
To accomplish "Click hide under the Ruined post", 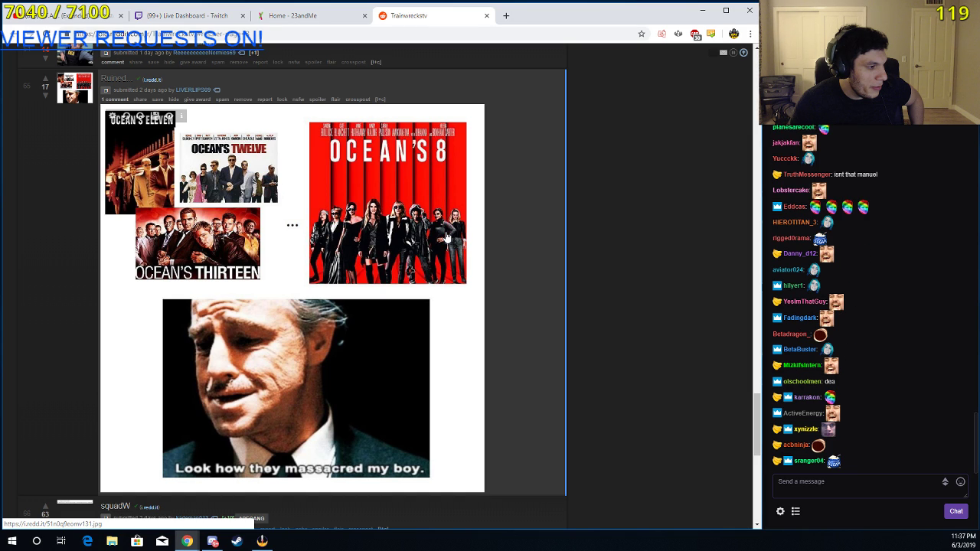I will point(174,99).
